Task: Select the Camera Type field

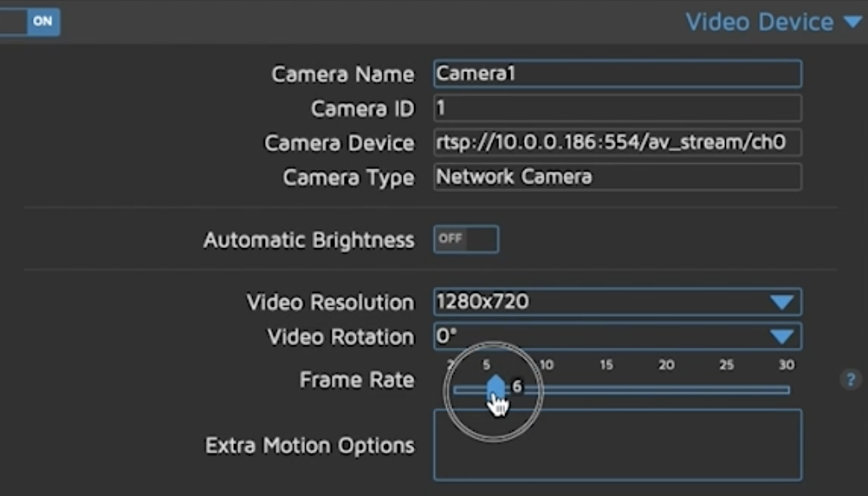Action: click(x=618, y=177)
